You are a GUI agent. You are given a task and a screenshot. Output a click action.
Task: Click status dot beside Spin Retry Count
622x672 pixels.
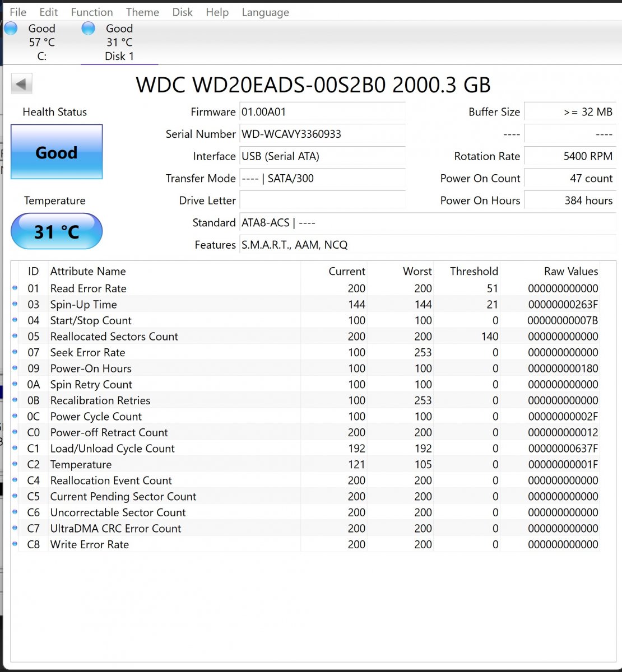click(x=15, y=384)
